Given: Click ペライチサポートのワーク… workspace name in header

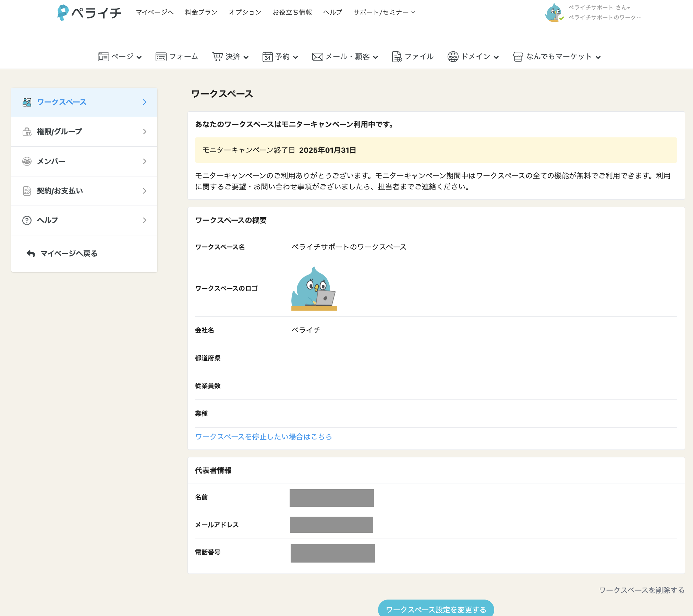Looking at the screenshot, I should pyautogui.click(x=605, y=17).
